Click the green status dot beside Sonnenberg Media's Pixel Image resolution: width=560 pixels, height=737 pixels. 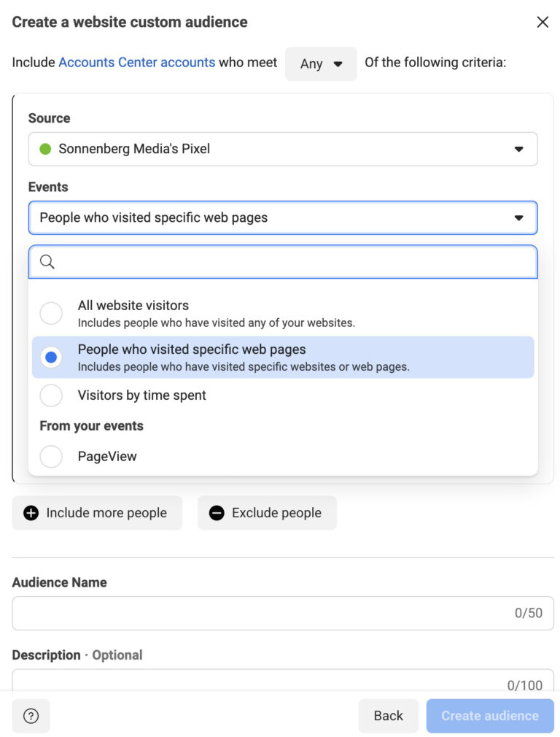pyautogui.click(x=45, y=149)
